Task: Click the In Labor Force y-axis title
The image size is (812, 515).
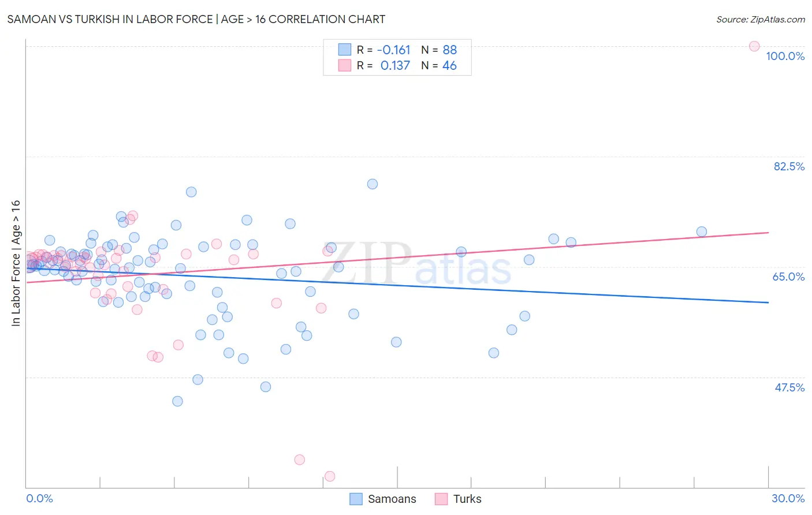Action: [16, 263]
